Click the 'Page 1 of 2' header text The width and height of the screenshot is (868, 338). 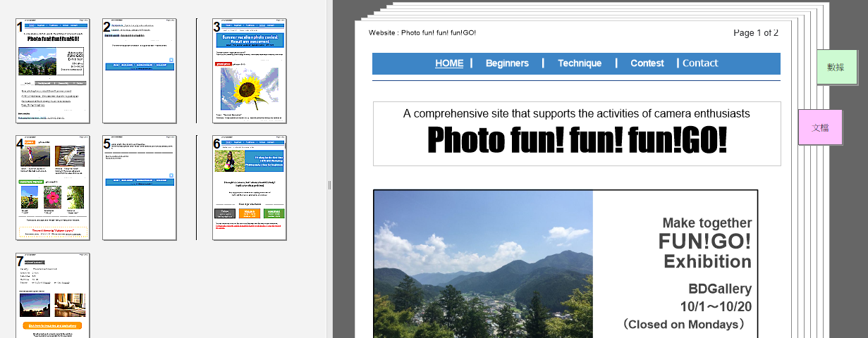(x=755, y=33)
